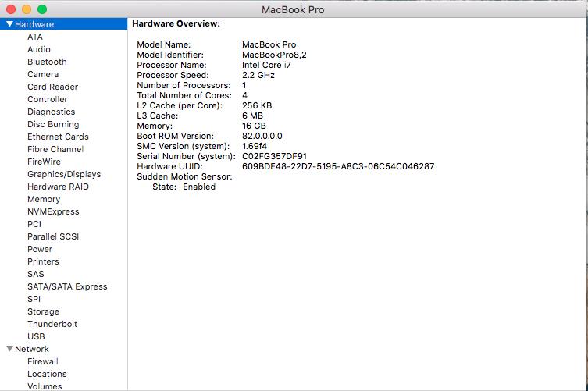Click SMC version value 1.69f4
The height and width of the screenshot is (391, 588).
pyautogui.click(x=255, y=146)
